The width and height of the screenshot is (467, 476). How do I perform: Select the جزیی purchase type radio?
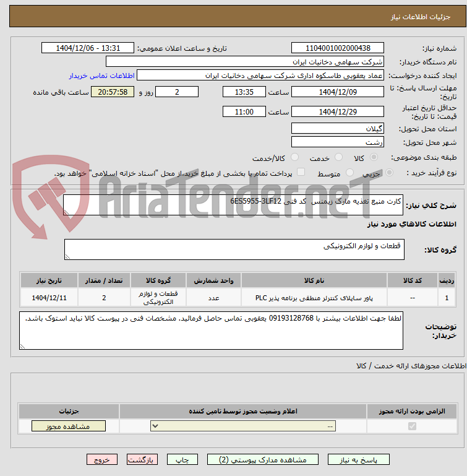(x=389, y=173)
